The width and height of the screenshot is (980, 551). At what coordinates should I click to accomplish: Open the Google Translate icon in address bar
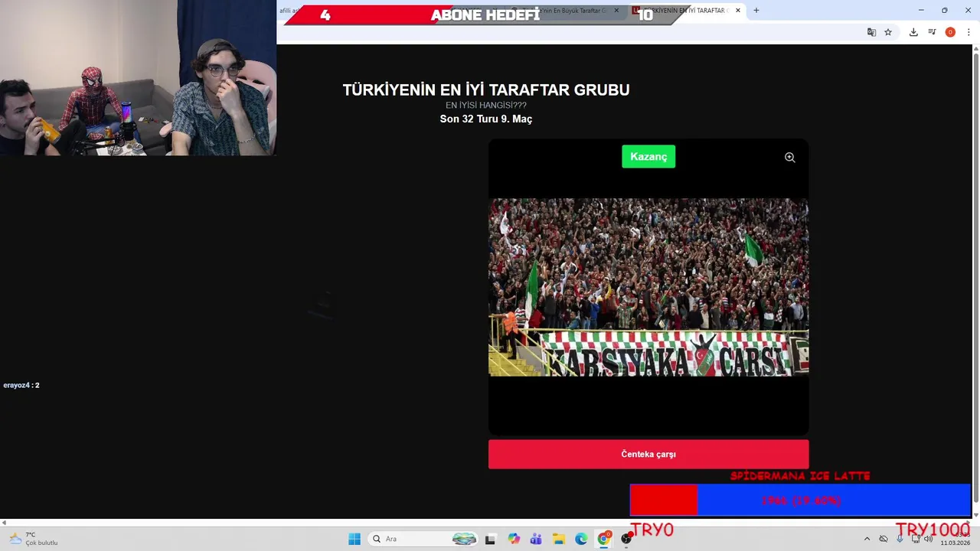(x=871, y=32)
